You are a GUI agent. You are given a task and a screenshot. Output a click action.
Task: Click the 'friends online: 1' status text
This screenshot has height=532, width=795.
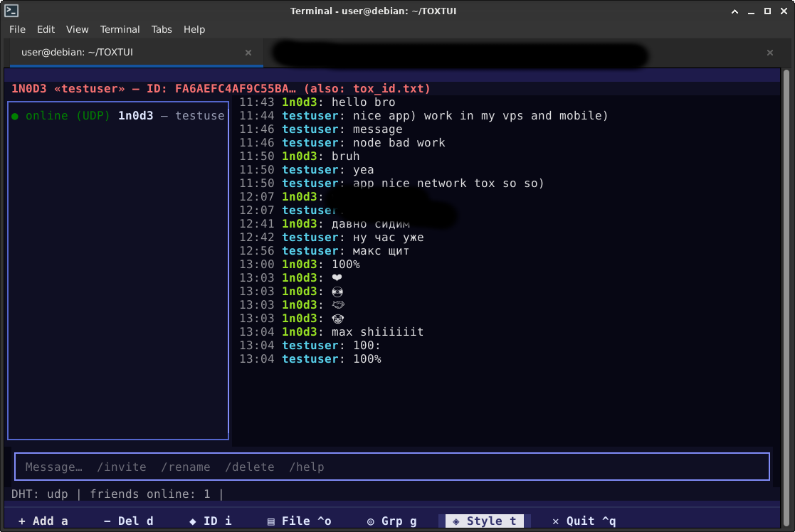tap(150, 494)
